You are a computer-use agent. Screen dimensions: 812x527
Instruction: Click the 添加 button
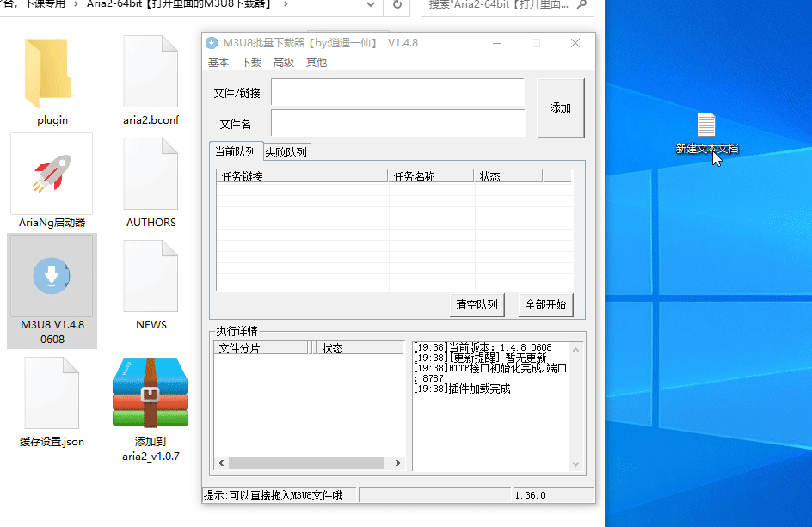(560, 107)
